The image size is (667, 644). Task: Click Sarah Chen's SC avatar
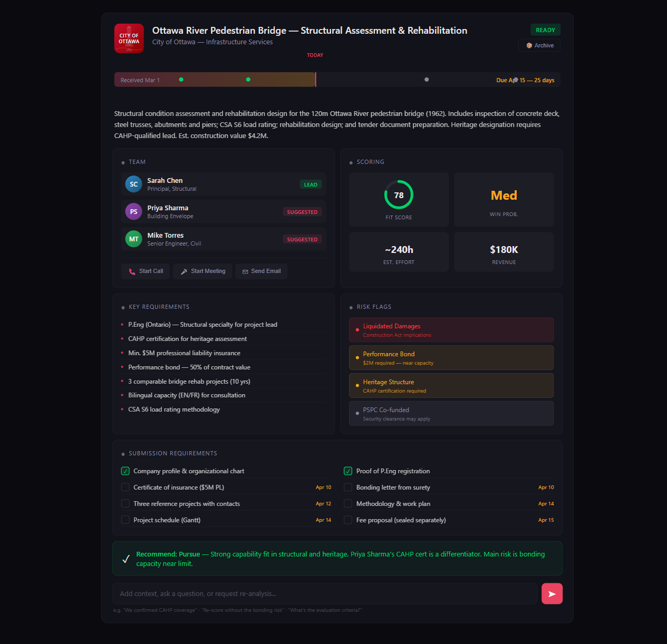pos(134,184)
